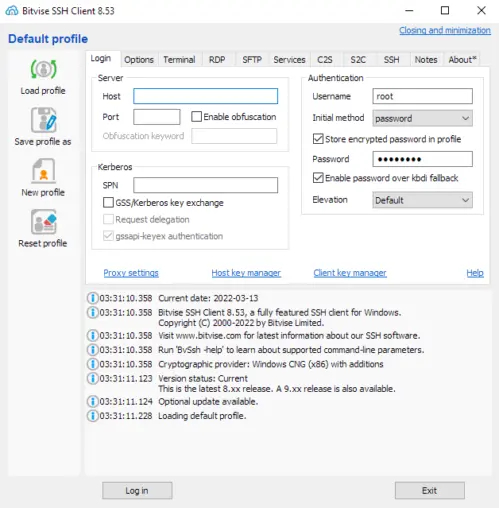Click the Obfuscation keyword field

point(234,136)
